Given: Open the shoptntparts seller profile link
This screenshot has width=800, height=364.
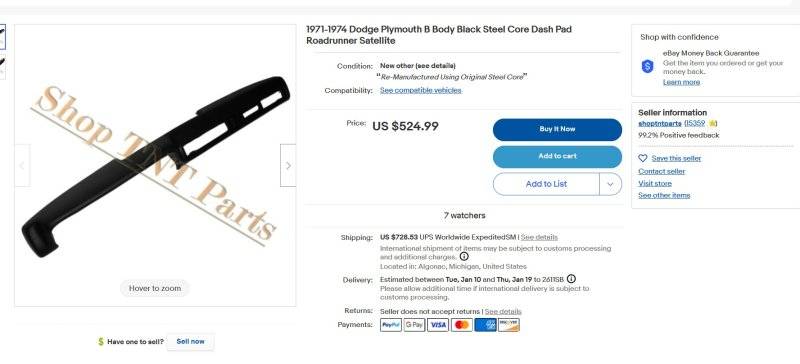Looking at the screenshot, I should point(660,124).
